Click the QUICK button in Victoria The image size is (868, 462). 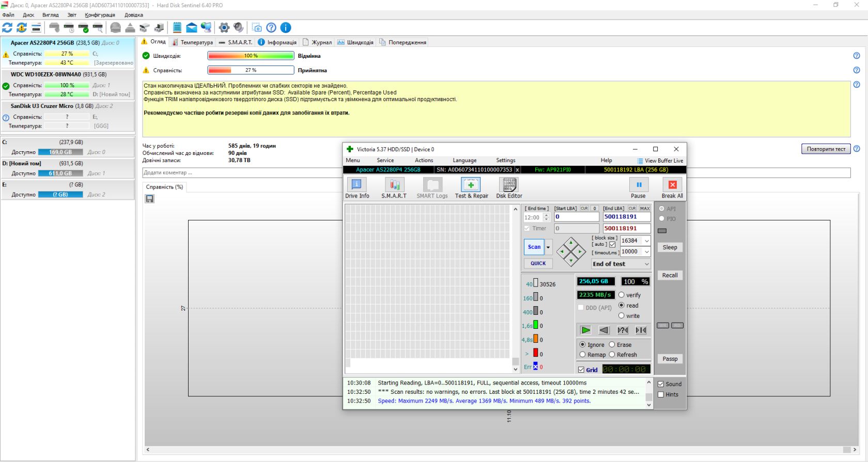coord(538,263)
